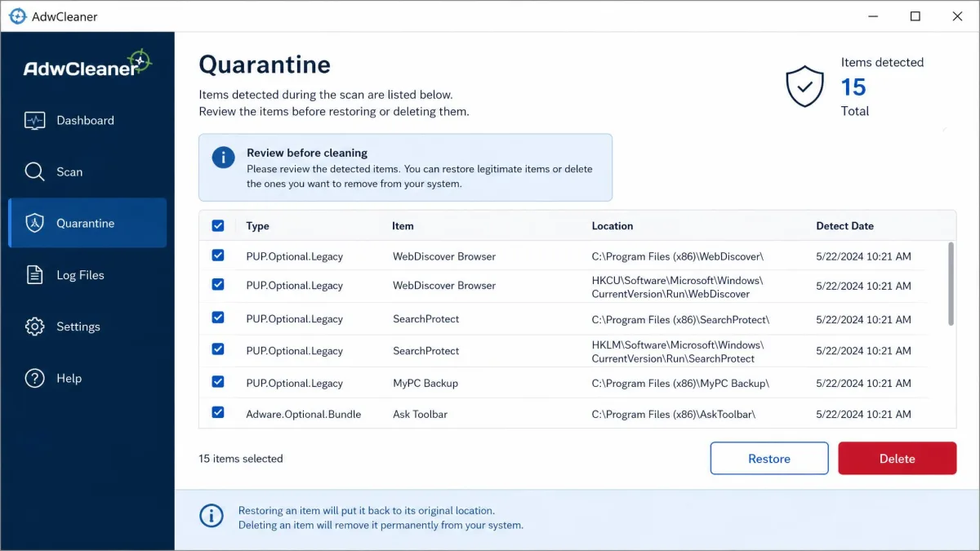The width and height of the screenshot is (980, 551).
Task: Uncheck the SearchProtect HKLM registry row checkbox
Action: (x=218, y=349)
